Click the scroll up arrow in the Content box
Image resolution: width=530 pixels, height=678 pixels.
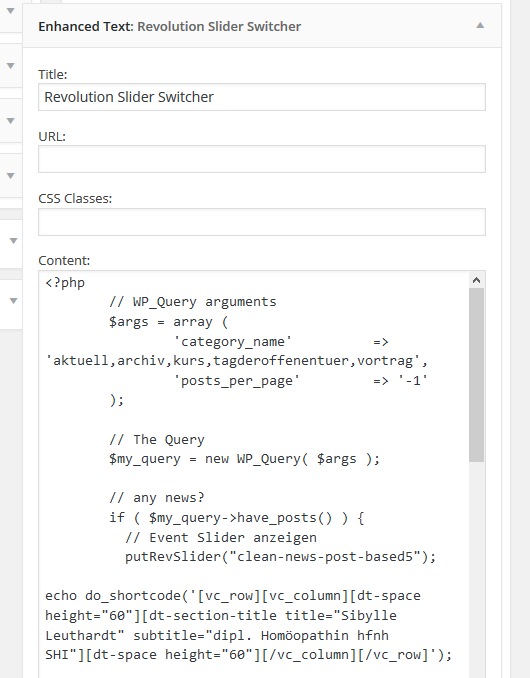coord(476,280)
